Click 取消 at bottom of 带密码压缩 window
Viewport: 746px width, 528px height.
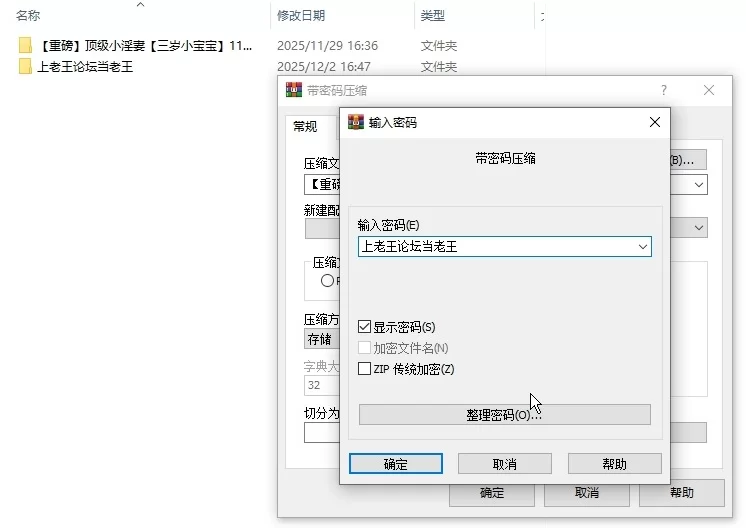(587, 493)
